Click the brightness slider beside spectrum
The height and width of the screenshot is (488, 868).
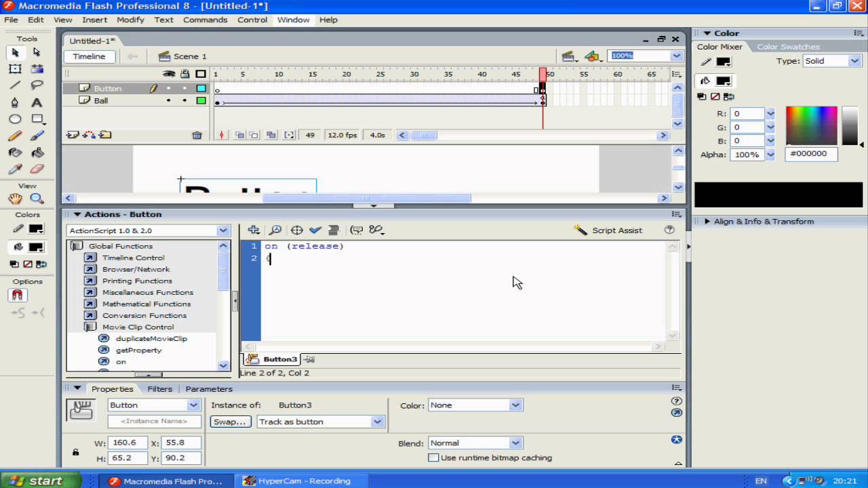pyautogui.click(x=850, y=125)
